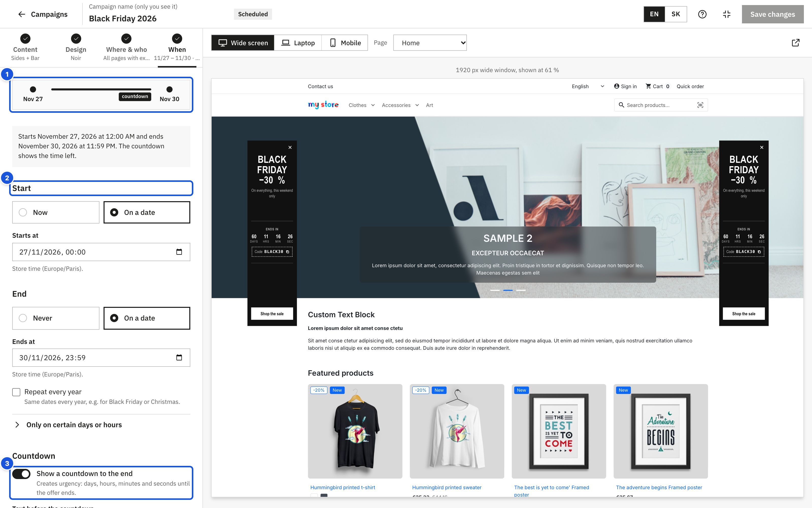Click the Cart icon in the preview
The image size is (812, 508).
648,86
